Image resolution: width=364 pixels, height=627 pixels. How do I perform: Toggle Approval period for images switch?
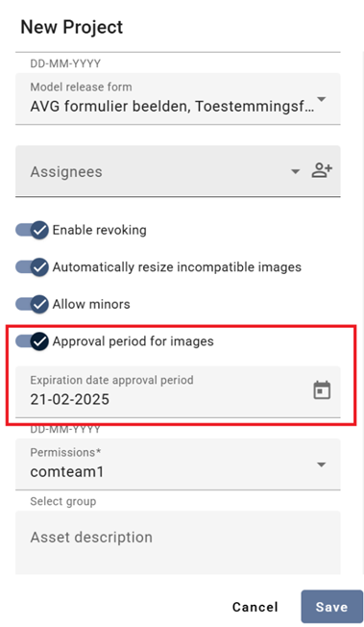point(32,341)
